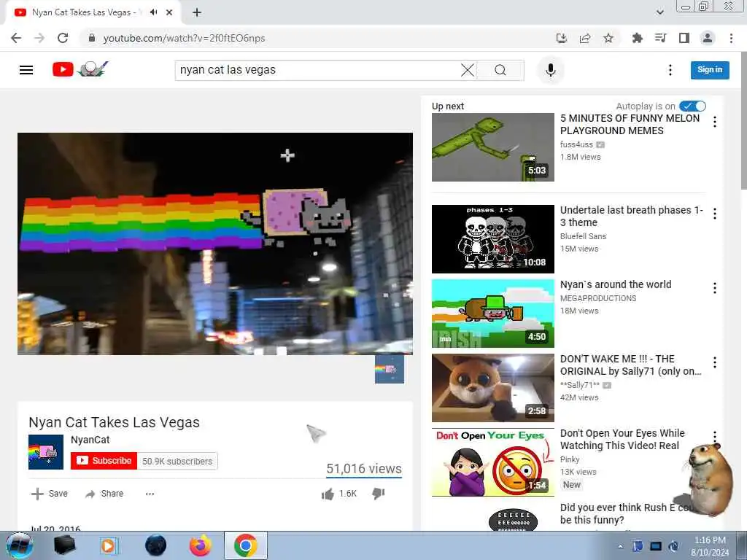This screenshot has height=560, width=747.
Task: Bookmark this page with the star icon
Action: [608, 38]
